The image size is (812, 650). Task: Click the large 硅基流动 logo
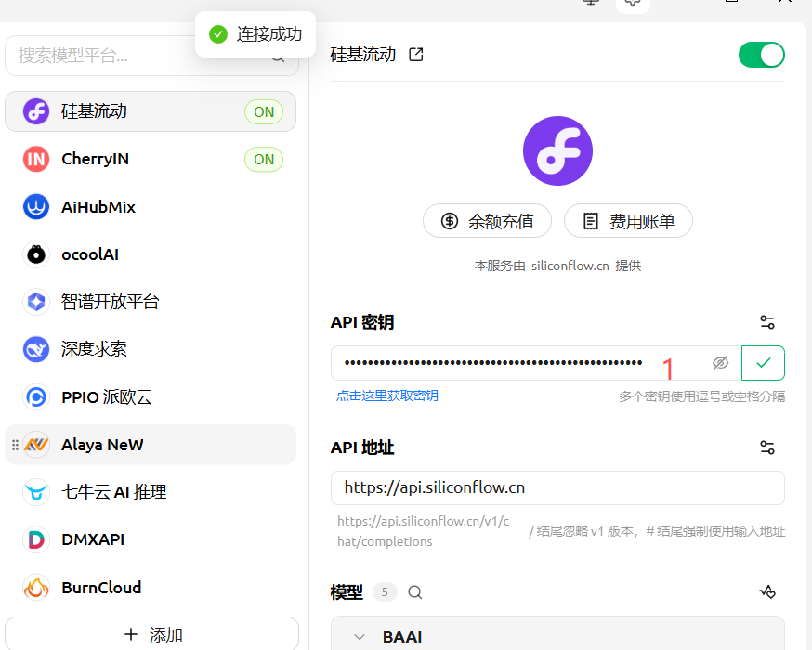point(557,150)
